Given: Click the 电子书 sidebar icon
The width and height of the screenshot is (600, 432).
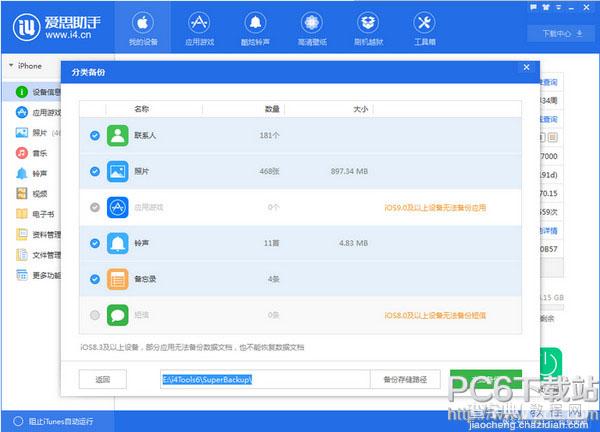Looking at the screenshot, I should pos(22,214).
